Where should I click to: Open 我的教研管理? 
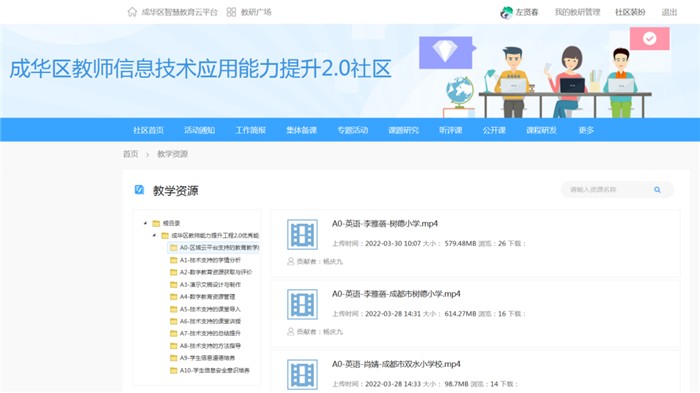point(577,12)
